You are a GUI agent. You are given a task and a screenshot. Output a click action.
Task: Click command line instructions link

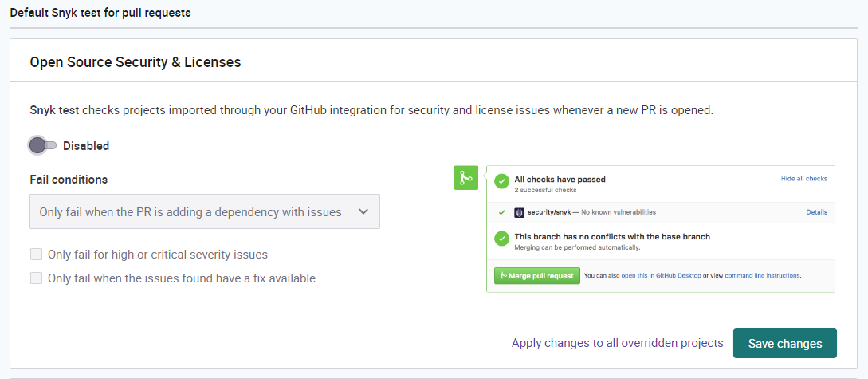[762, 275]
